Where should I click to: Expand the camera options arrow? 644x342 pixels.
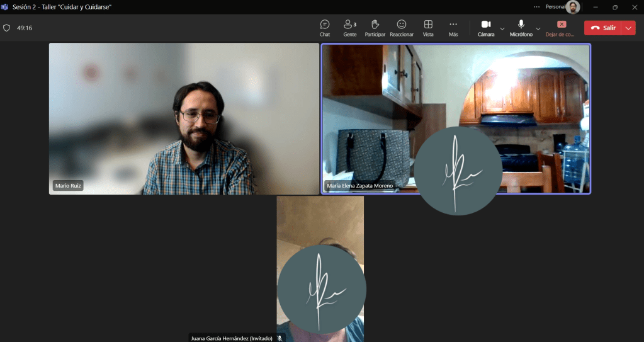tap(502, 28)
